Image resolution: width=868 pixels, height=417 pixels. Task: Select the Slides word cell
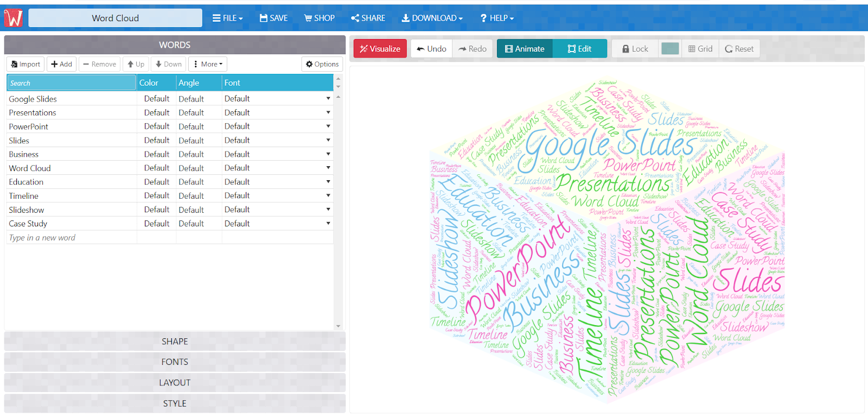[x=72, y=140]
